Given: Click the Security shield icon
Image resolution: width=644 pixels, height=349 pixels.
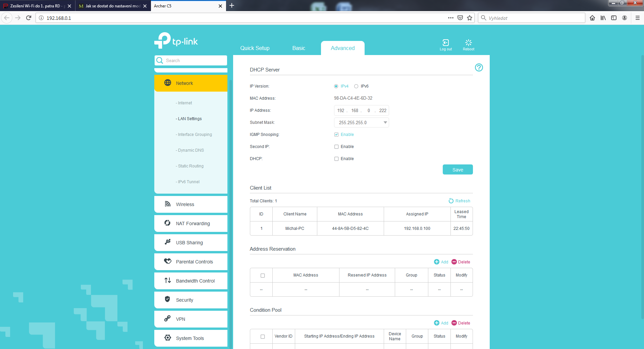Looking at the screenshot, I should click(x=167, y=299).
